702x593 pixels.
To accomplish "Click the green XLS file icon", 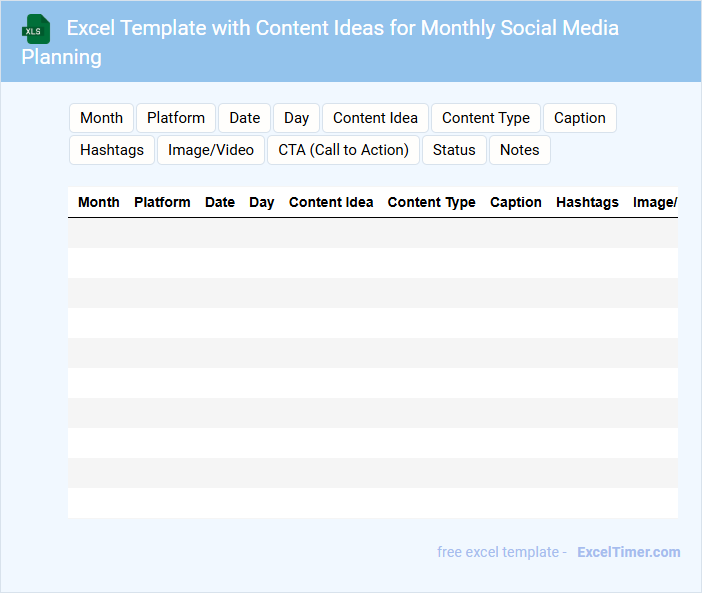I will pos(36,29).
